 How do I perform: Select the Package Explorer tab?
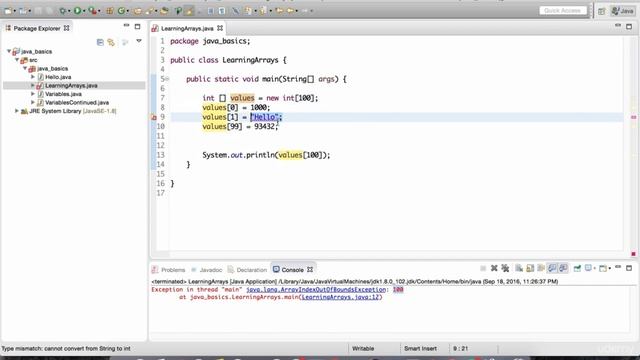click(x=37, y=28)
